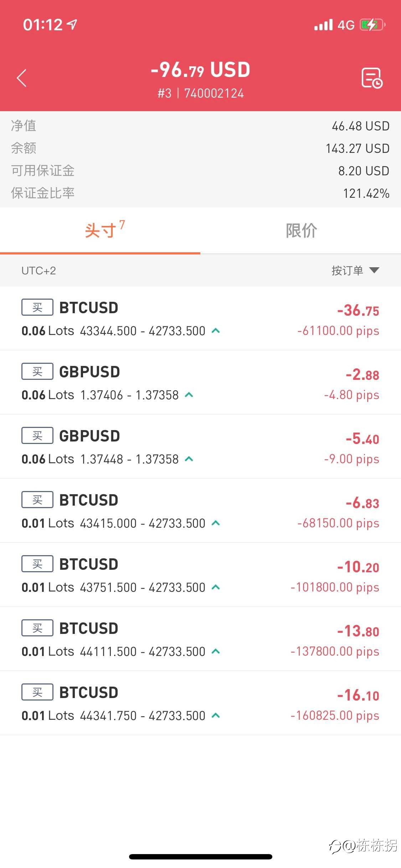The width and height of the screenshot is (401, 868).
Task: Tap the battery charging indicator
Action: click(x=372, y=25)
